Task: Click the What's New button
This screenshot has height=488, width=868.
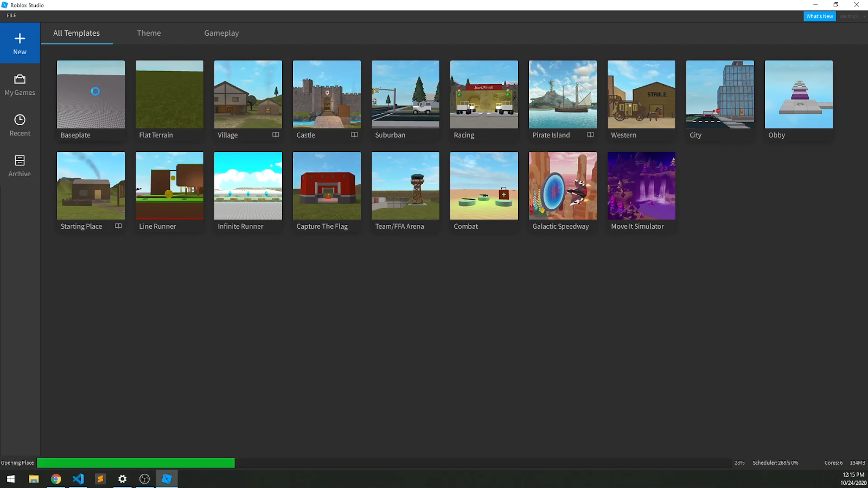Action: tap(819, 16)
